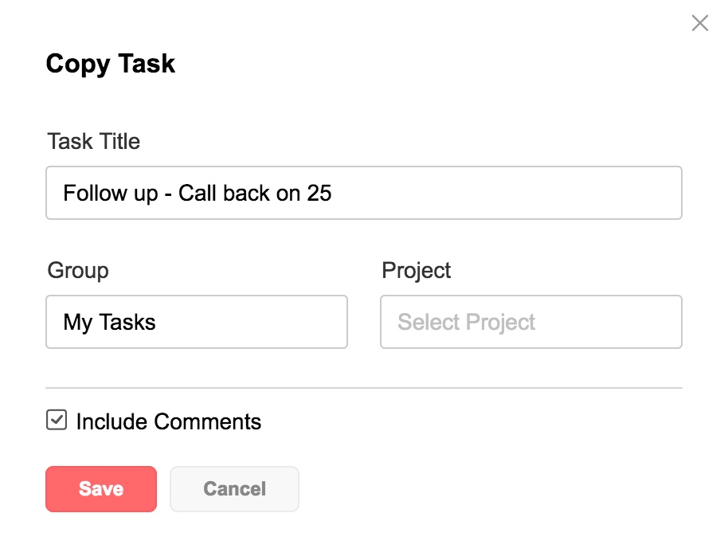Open the Project dropdown
The height and width of the screenshot is (560, 728).
[530, 322]
